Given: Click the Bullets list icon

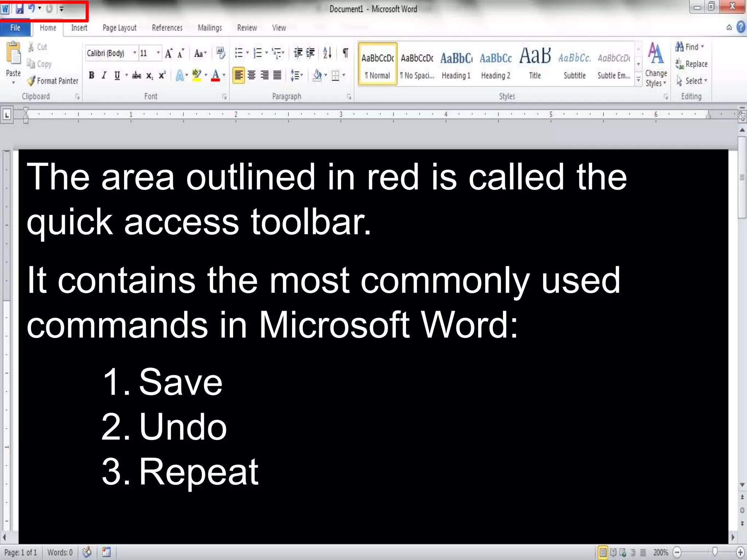Looking at the screenshot, I should tap(239, 53).
